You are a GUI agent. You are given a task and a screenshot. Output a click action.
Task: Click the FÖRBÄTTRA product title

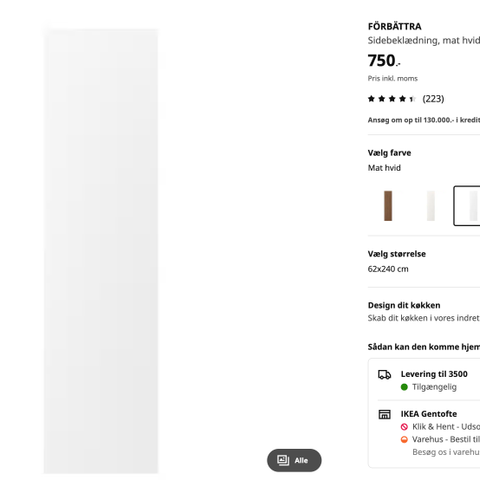(x=394, y=26)
